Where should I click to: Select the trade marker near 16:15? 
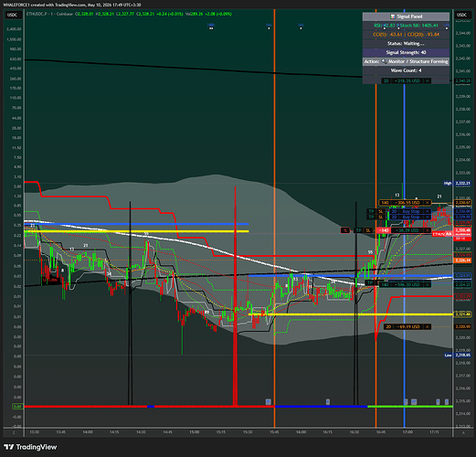click(x=328, y=402)
